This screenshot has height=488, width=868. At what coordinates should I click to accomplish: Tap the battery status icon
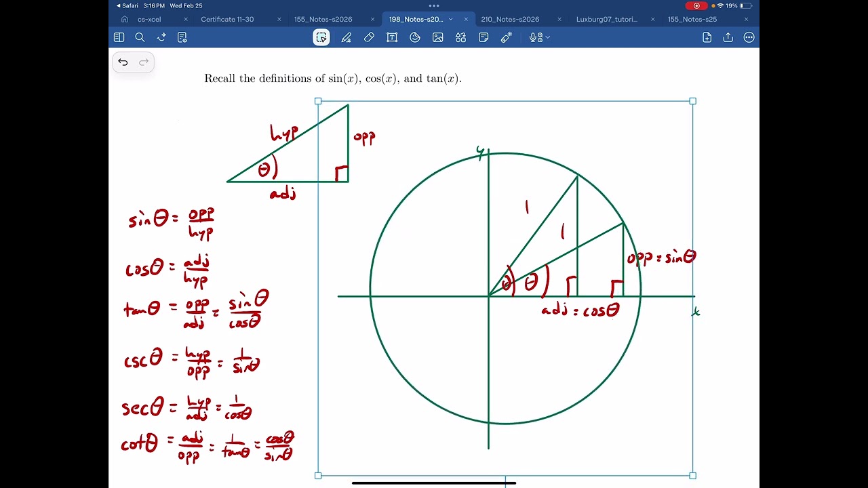click(x=746, y=5)
